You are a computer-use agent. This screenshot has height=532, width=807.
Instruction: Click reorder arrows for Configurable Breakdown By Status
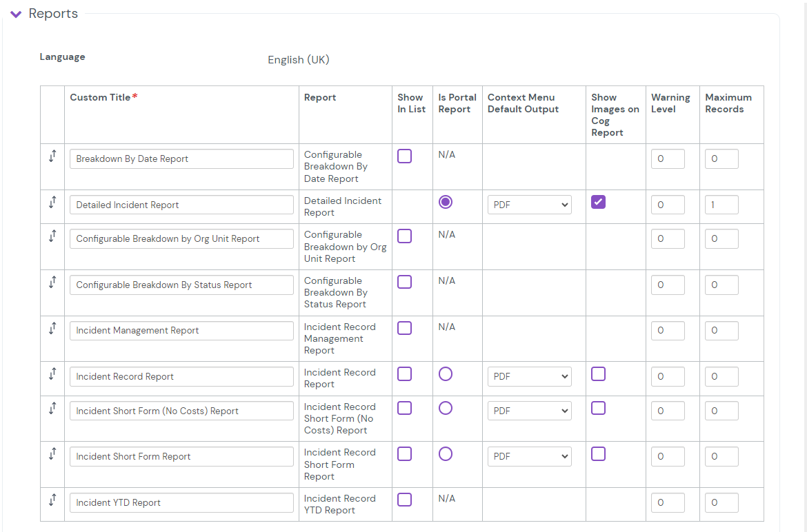tap(52, 282)
